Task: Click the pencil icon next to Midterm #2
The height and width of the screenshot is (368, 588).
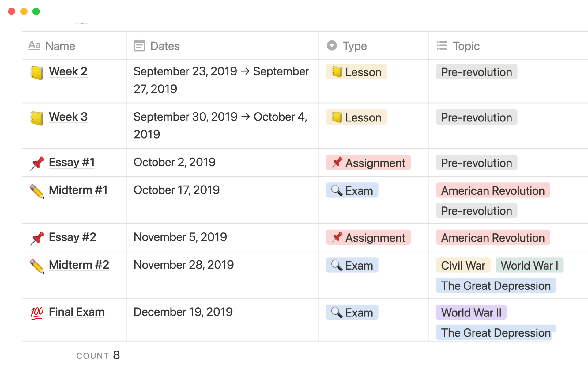Action: pyautogui.click(x=37, y=266)
